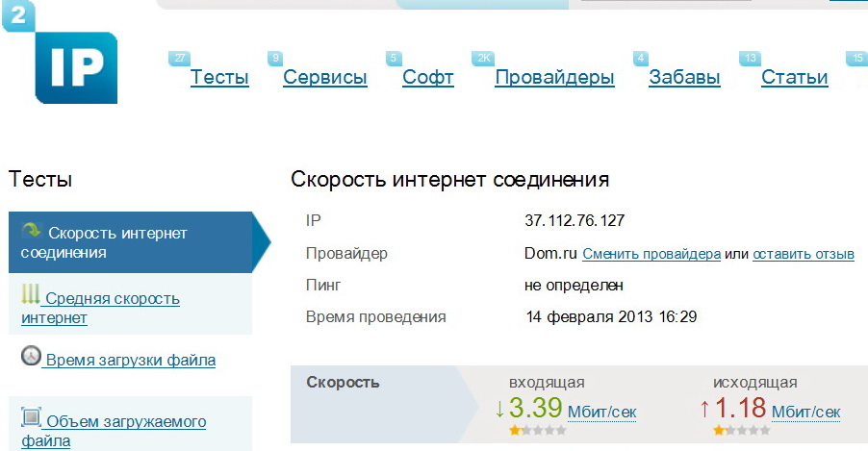Image resolution: width=868 pixels, height=451 pixels.
Task: Click the Время проведения label
Action: 376,317
